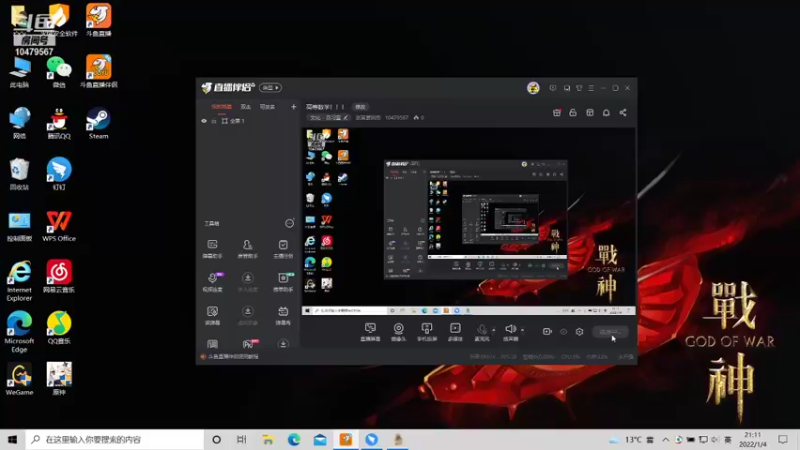
Task: Add 直播屏幕 screen capture source
Action: coord(370,332)
